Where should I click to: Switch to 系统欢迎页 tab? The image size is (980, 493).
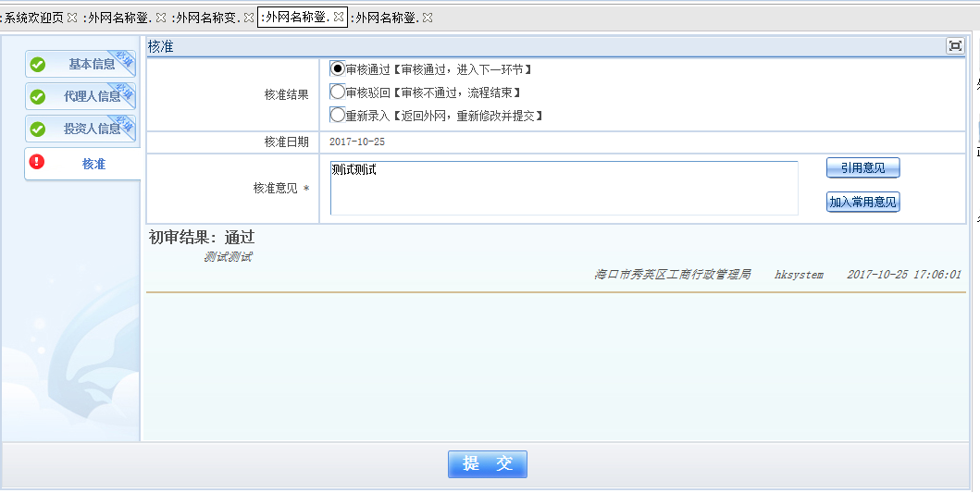pyautogui.click(x=32, y=18)
